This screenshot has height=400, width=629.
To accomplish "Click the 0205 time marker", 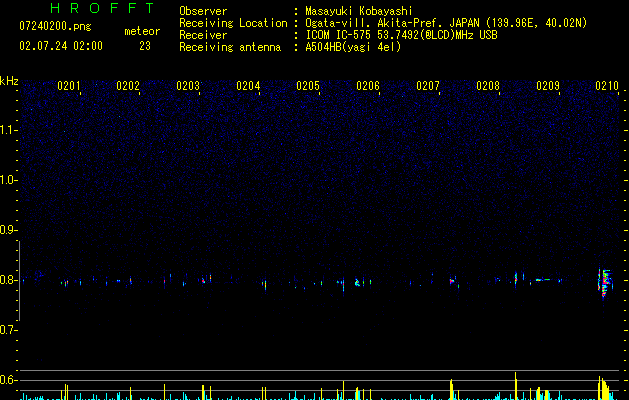I will pyautogui.click(x=308, y=86).
